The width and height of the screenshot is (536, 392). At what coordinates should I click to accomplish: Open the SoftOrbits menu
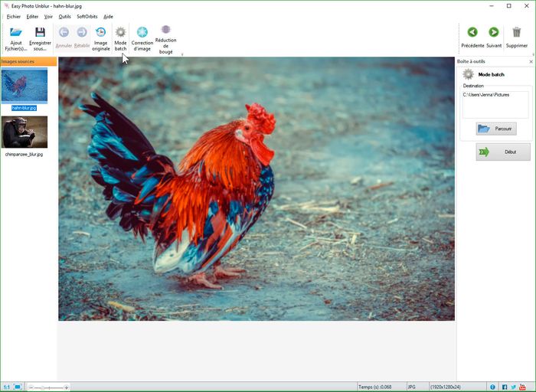(x=87, y=16)
